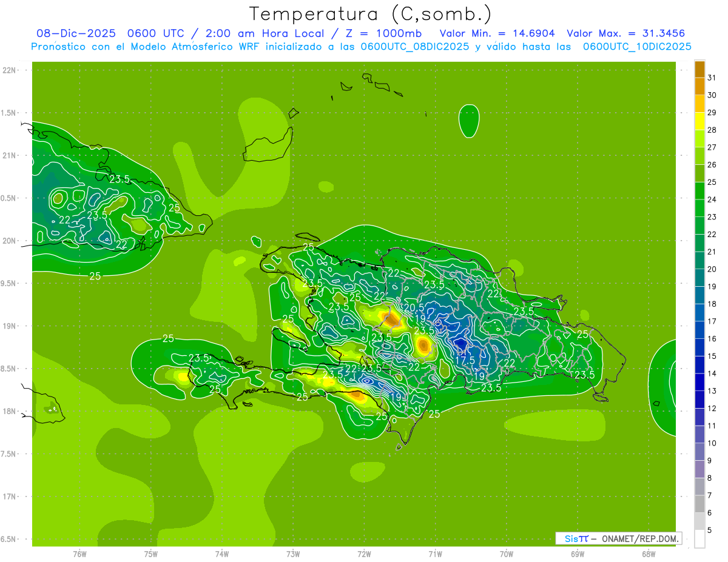Click the longitude label '68W'

point(649,554)
